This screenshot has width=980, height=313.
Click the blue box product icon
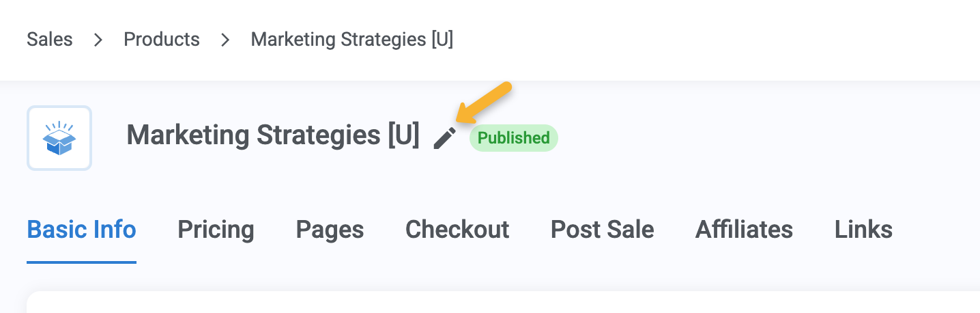coord(59,137)
